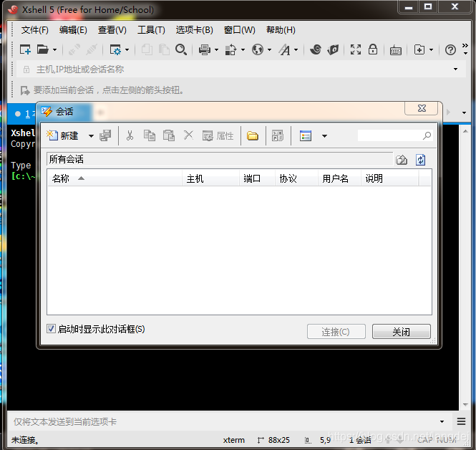This screenshot has width=476, height=450.
Task: Click the Print icon in main toolbar
Action: click(204, 49)
